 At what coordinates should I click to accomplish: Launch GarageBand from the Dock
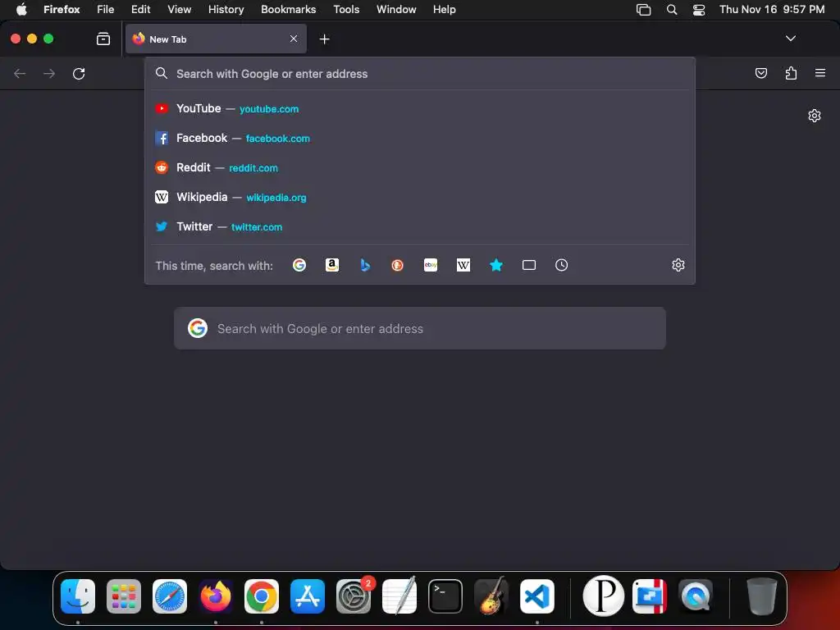point(491,596)
